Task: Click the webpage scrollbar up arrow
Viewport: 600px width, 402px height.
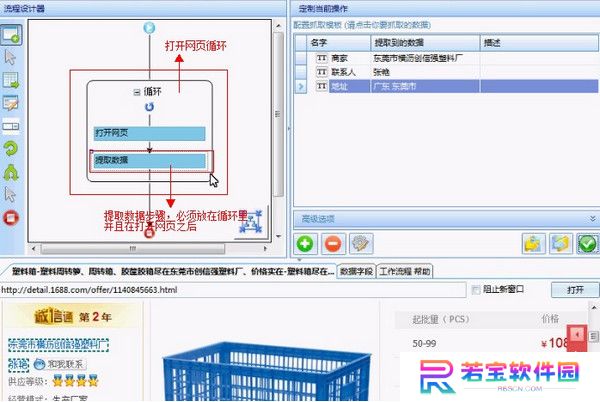Action: tap(593, 307)
